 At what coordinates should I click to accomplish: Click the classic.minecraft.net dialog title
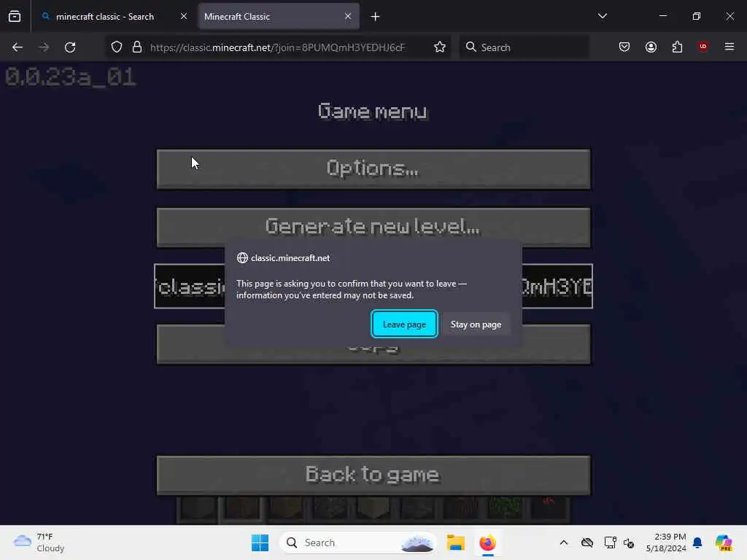click(290, 258)
